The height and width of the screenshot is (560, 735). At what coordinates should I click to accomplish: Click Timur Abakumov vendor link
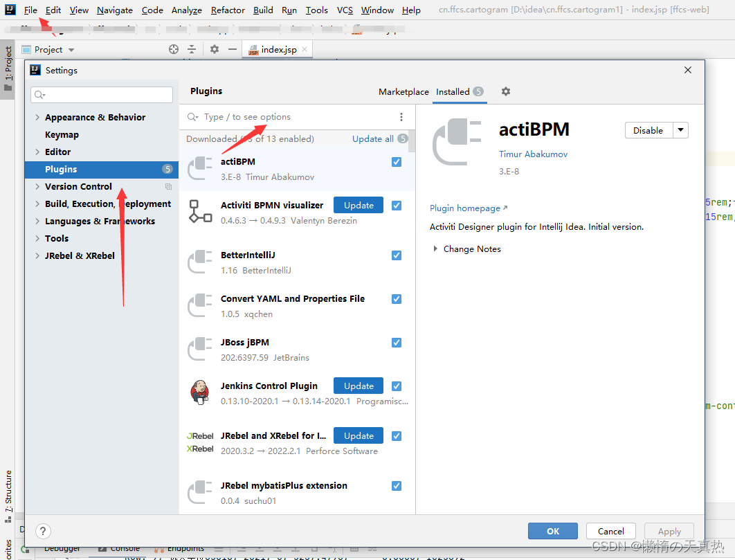[x=533, y=154]
